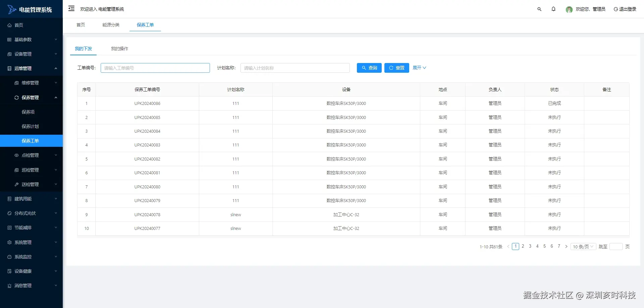Viewport: 644px width, 308px height.
Task: Click 退出登录 to log out
Action: [625, 9]
